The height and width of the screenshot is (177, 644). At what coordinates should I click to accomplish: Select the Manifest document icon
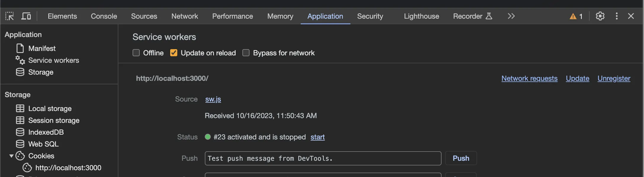(20, 48)
